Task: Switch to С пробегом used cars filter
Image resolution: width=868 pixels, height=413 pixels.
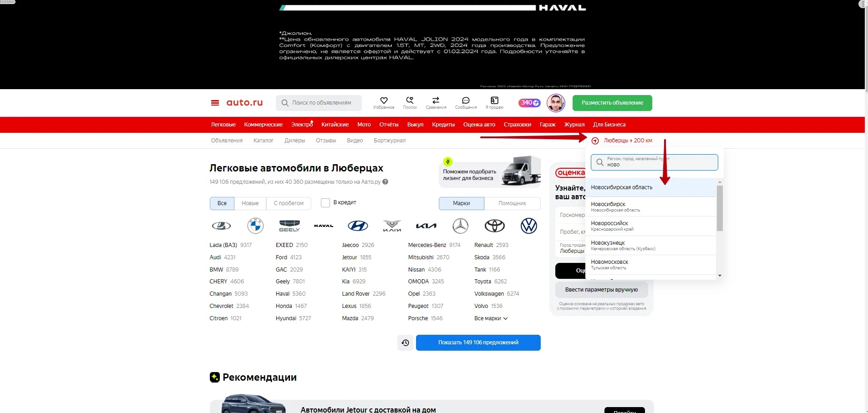Action: (289, 203)
